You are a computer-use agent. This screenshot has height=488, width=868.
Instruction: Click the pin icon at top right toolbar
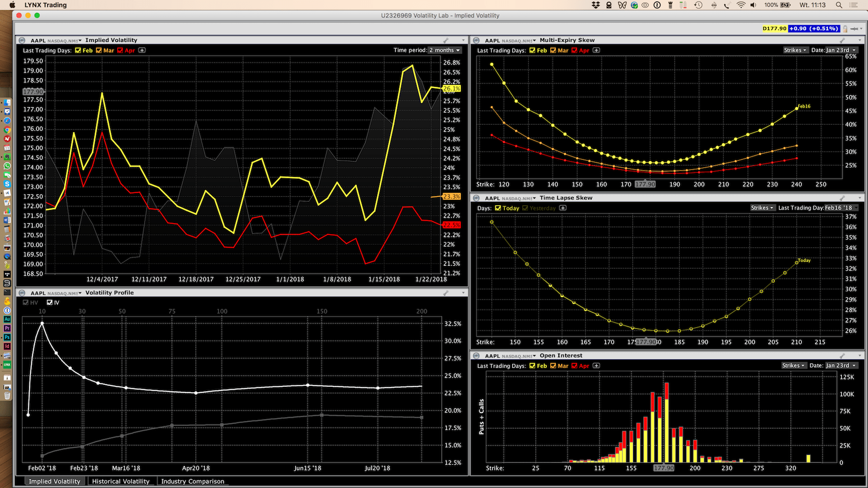855,29
